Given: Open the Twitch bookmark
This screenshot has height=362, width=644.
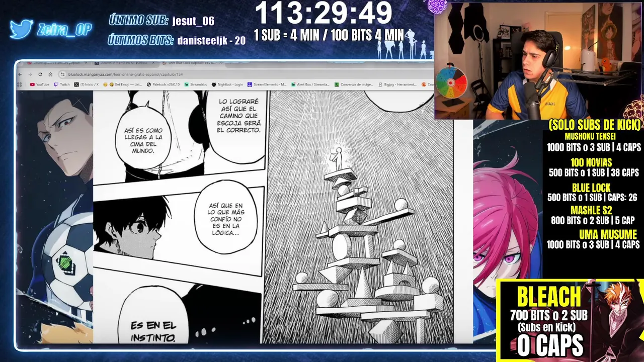Looking at the screenshot, I should [62, 84].
